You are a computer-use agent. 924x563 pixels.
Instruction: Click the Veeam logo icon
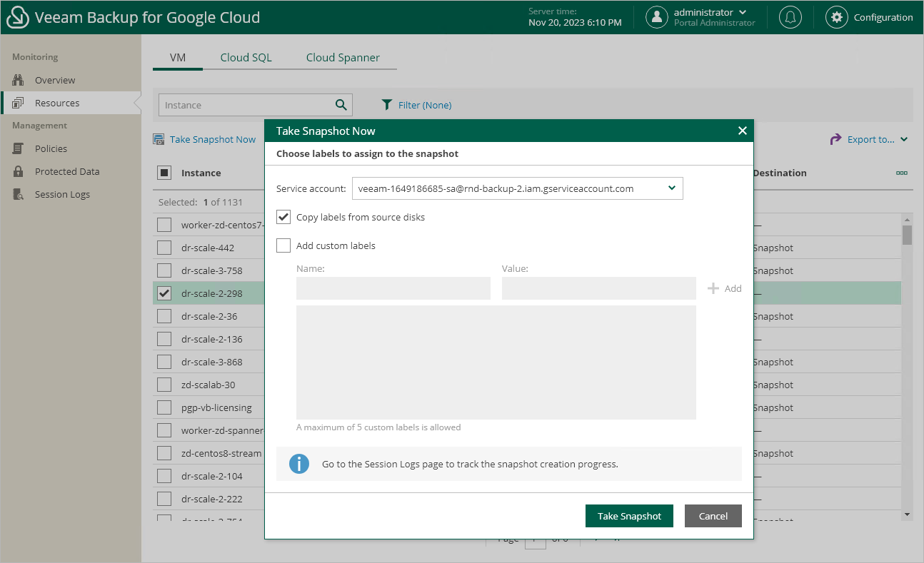17,17
